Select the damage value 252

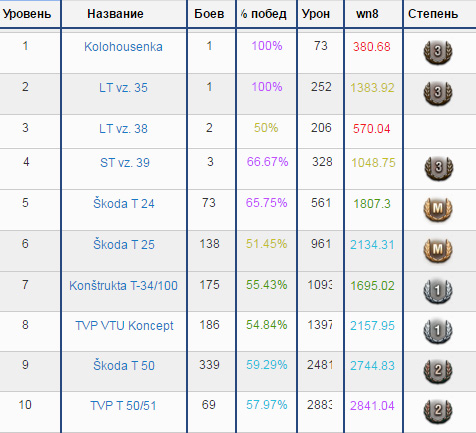tap(321, 87)
